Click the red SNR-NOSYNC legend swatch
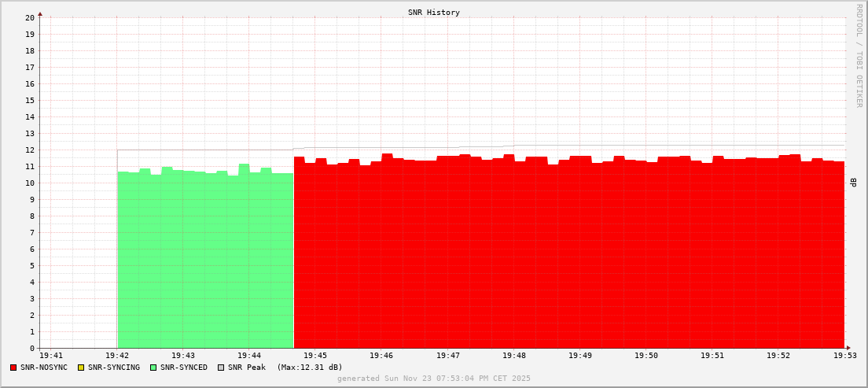 pyautogui.click(x=13, y=368)
